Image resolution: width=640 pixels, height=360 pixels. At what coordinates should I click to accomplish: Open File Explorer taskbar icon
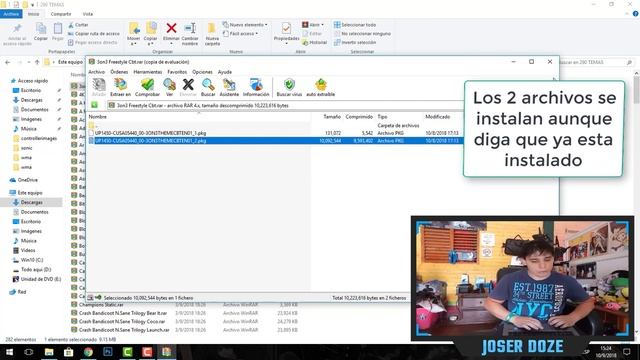[x=49, y=352]
